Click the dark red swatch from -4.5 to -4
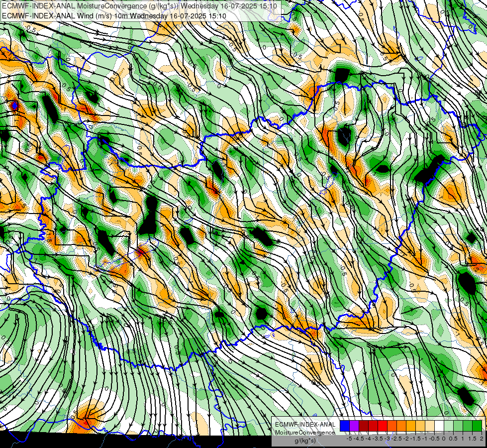 tap(364, 426)
